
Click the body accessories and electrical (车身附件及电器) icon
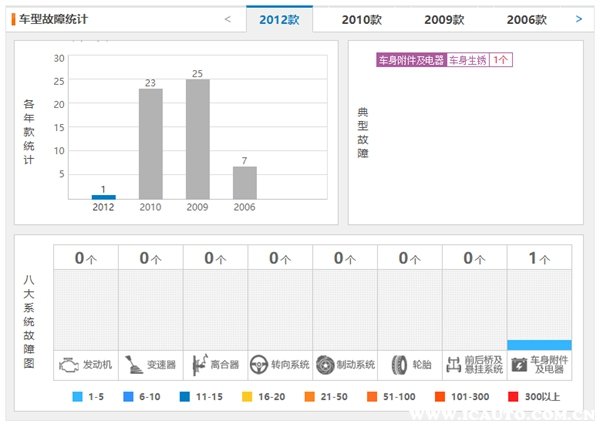[519, 364]
